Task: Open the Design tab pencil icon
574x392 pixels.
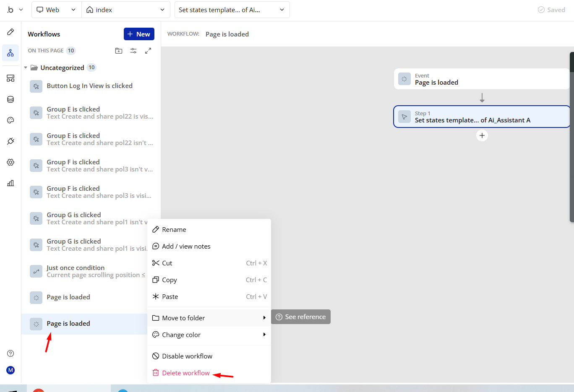Action: [x=10, y=32]
